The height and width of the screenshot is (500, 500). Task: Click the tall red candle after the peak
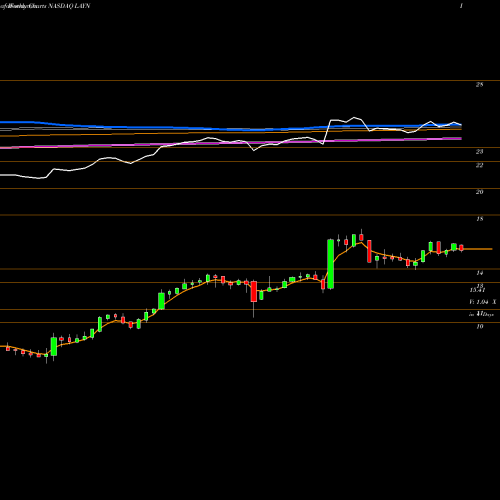(x=369, y=251)
